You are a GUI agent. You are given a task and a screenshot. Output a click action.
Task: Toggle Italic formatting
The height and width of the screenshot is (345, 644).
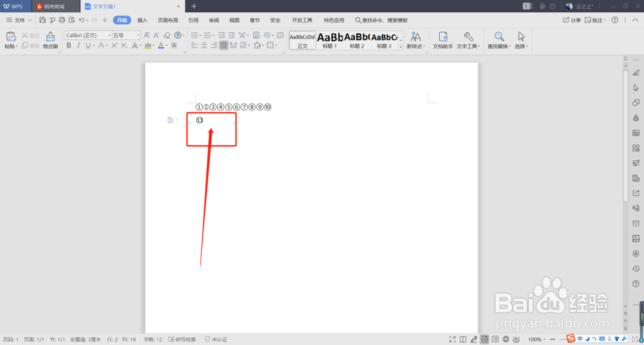point(78,45)
